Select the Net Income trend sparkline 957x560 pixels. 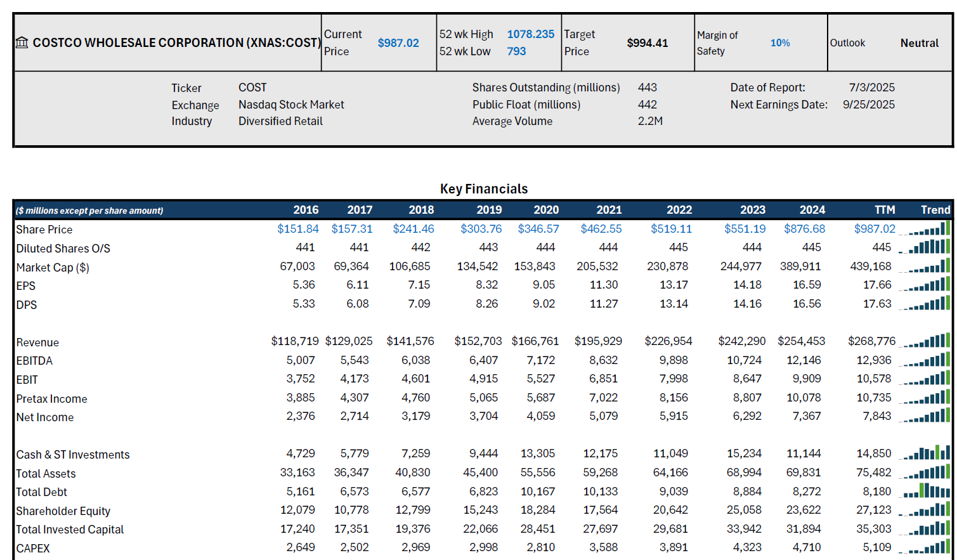coord(925,416)
